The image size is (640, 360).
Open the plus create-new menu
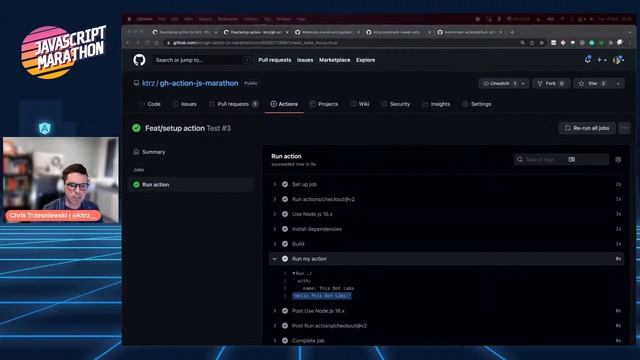click(x=602, y=60)
